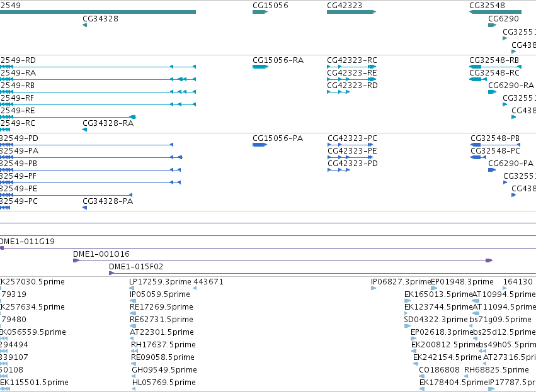Select protein CG42323-PC label
The height and width of the screenshot is (392, 536).
pyautogui.click(x=353, y=138)
